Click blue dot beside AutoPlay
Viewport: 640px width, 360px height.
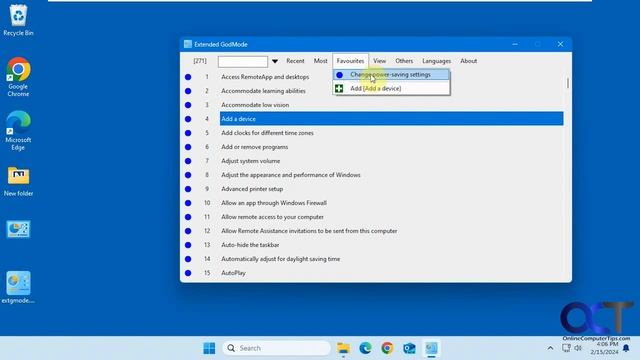[188, 273]
